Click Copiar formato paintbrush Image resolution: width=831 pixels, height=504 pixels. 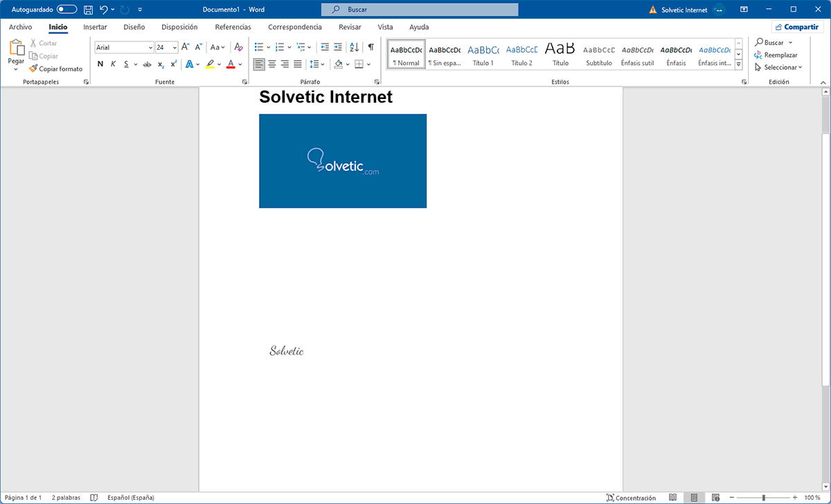(55, 69)
